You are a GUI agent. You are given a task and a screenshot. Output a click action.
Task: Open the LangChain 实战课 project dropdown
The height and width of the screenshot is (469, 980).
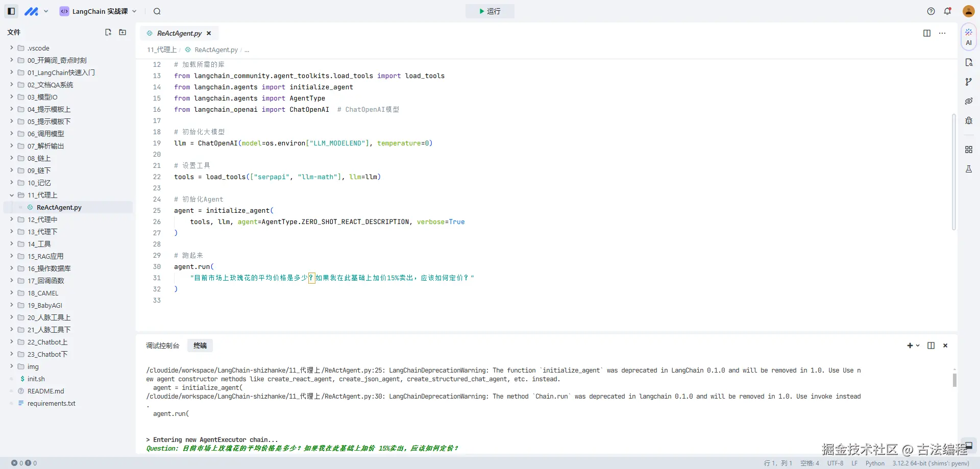[99, 11]
